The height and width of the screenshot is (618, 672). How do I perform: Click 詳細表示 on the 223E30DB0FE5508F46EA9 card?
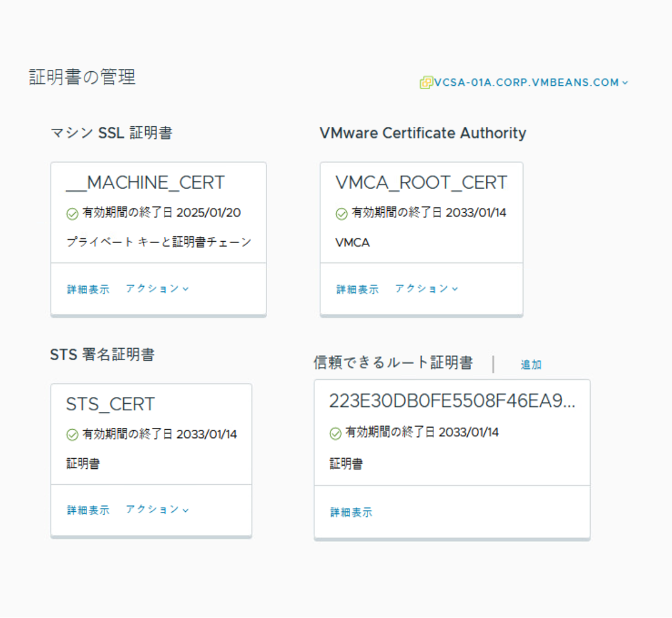click(x=351, y=512)
